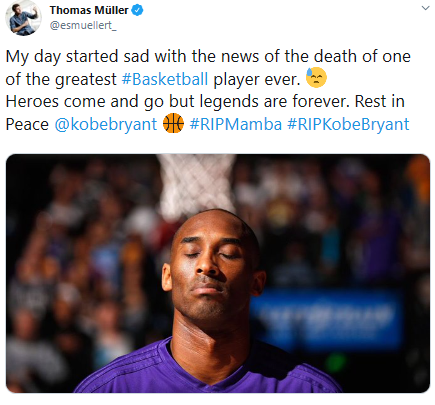Click the blue verified badge
Image resolution: width=435 pixels, height=405 pixels.
click(137, 10)
